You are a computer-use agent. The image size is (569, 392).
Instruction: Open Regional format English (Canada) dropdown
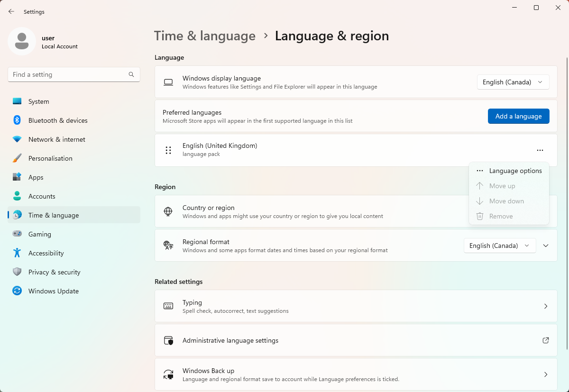coord(500,246)
